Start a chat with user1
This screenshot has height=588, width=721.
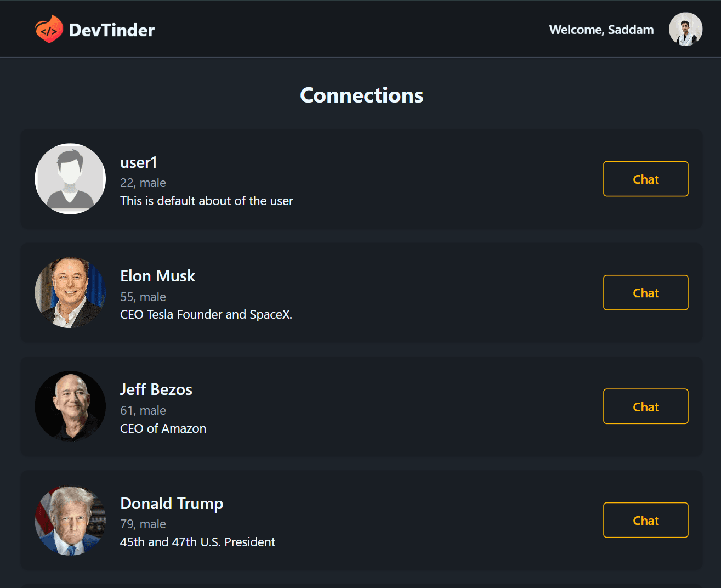coord(646,179)
